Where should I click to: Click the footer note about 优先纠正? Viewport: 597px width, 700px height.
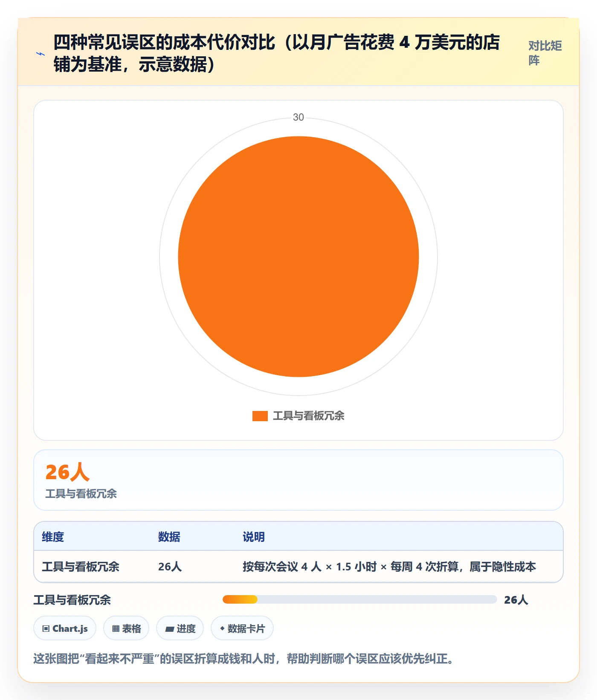[x=244, y=659]
